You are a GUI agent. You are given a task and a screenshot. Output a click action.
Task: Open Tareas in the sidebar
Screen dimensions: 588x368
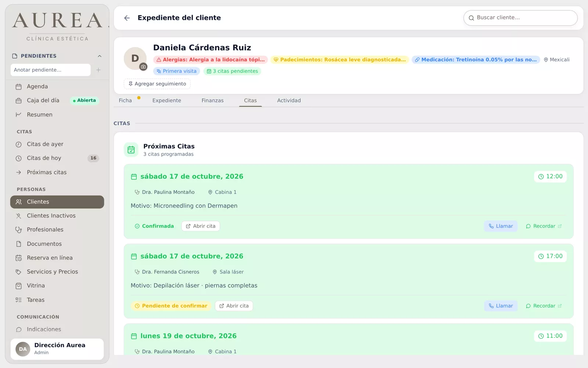point(57,300)
